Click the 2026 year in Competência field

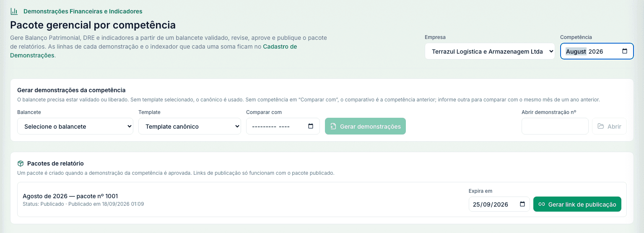tap(596, 52)
